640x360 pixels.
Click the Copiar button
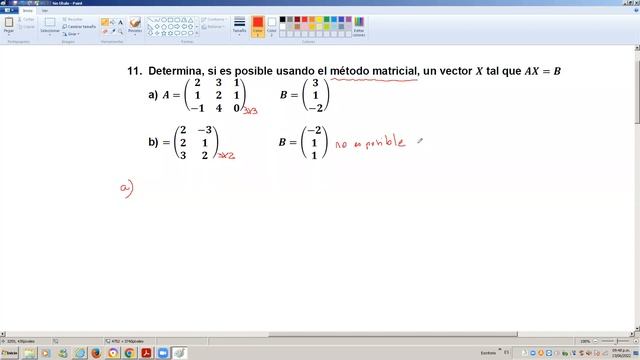click(x=26, y=27)
